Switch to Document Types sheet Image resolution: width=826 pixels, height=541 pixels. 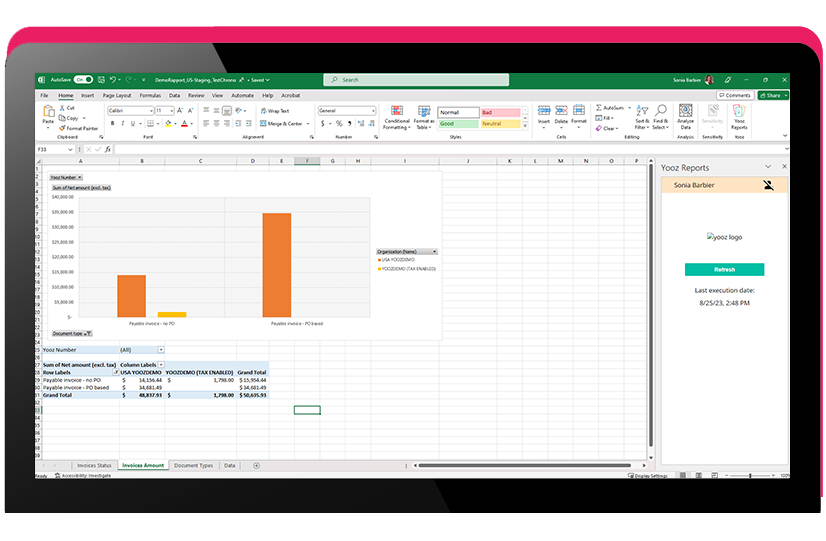click(193, 465)
